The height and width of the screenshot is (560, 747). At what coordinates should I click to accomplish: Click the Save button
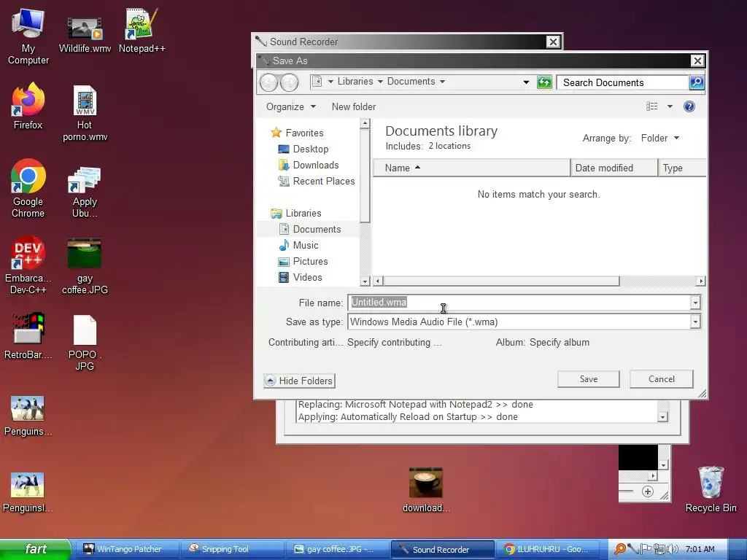[589, 379]
